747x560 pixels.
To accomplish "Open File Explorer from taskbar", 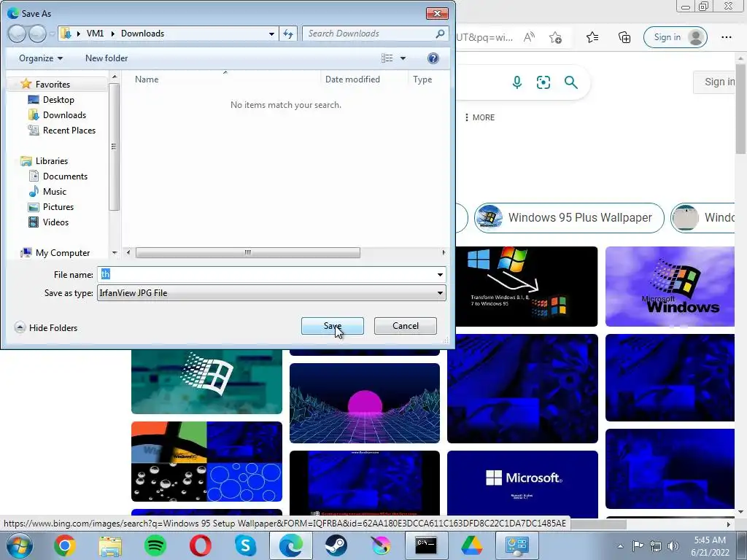I will click(110, 545).
